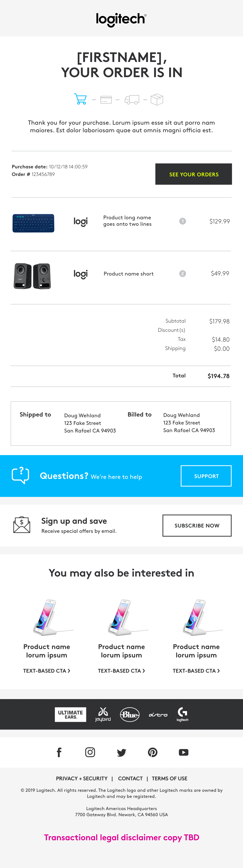Open the Instagram social icon
The image size is (243, 868).
tap(90, 752)
